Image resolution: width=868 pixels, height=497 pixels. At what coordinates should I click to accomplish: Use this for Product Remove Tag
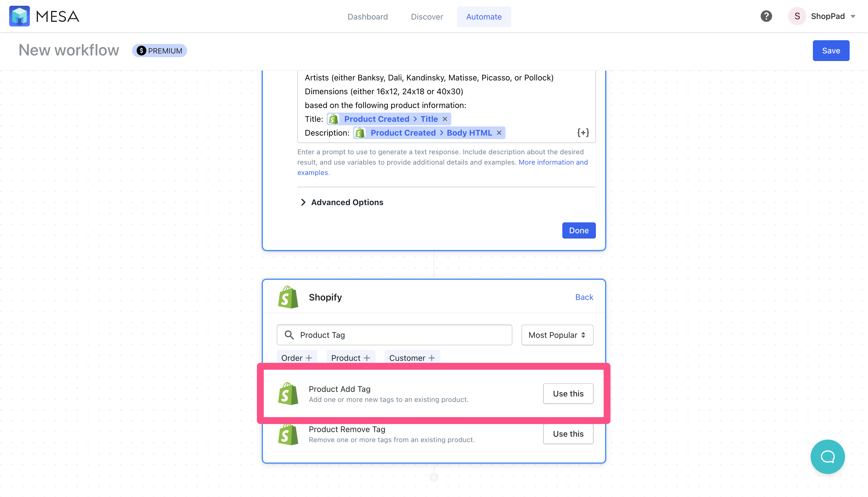568,434
